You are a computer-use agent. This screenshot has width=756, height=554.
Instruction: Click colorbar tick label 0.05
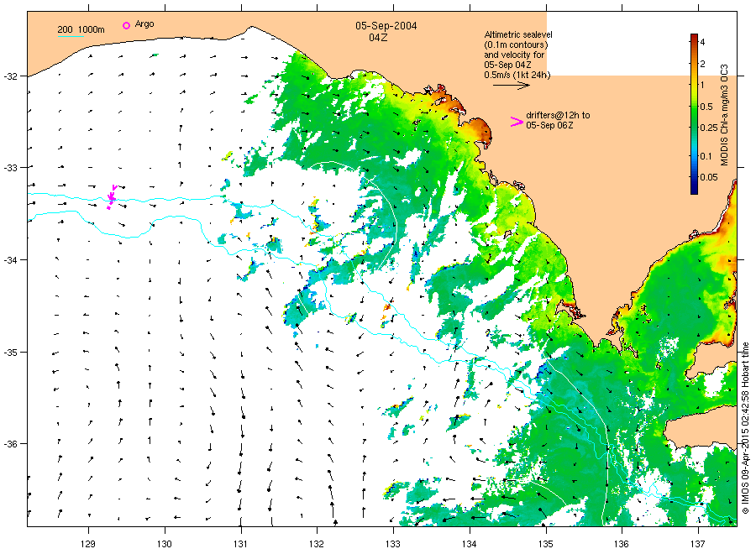click(709, 177)
